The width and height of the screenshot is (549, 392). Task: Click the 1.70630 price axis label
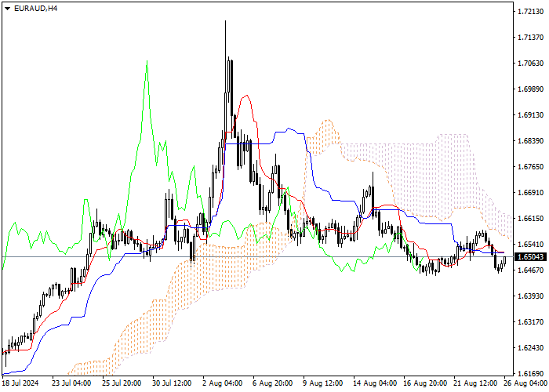(530, 64)
